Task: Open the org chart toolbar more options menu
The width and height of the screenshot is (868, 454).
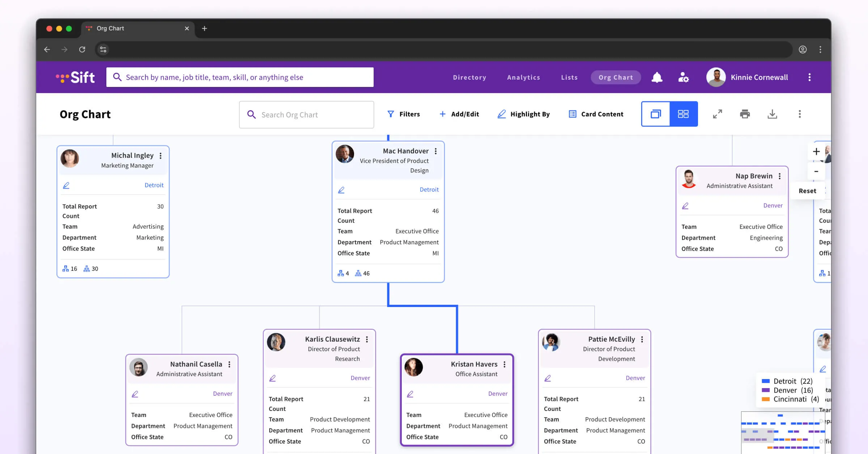Action: coord(800,114)
